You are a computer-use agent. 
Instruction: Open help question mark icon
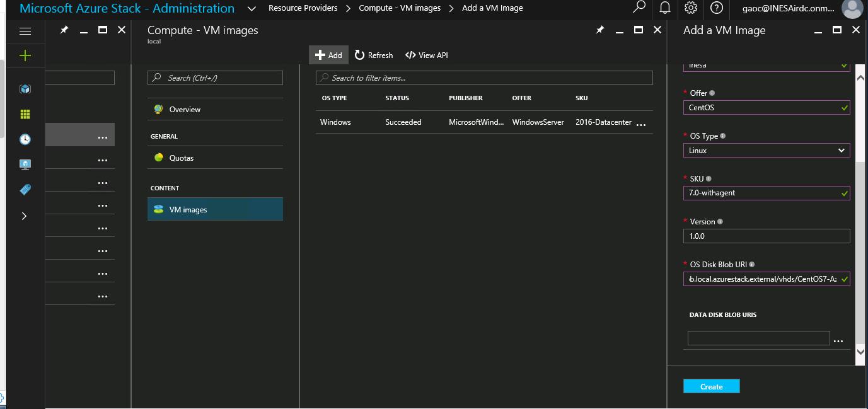(x=716, y=8)
